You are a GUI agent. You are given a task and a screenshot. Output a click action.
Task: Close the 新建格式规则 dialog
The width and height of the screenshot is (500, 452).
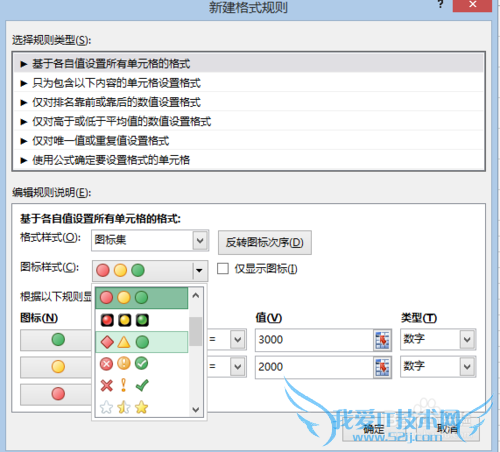click(x=472, y=5)
